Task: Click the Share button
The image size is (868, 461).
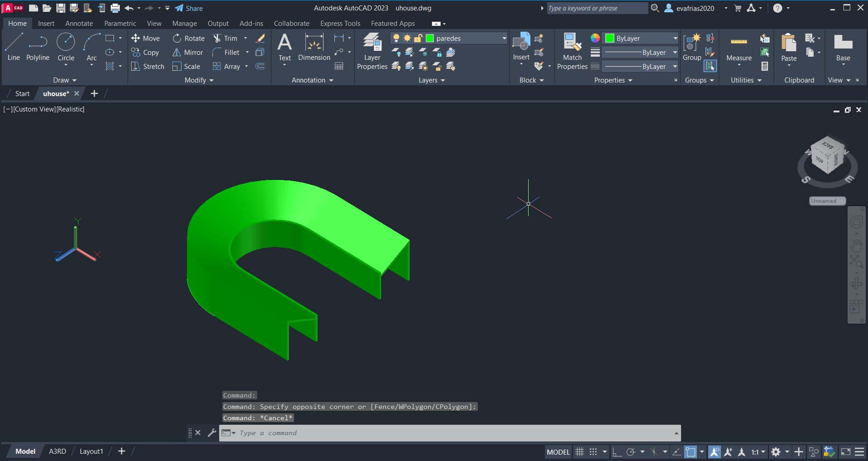Action: (x=189, y=8)
